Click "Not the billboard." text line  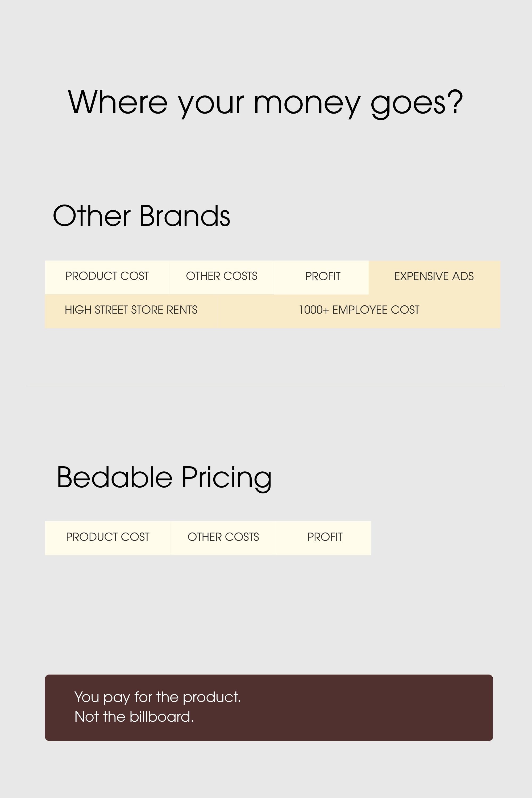(x=134, y=717)
